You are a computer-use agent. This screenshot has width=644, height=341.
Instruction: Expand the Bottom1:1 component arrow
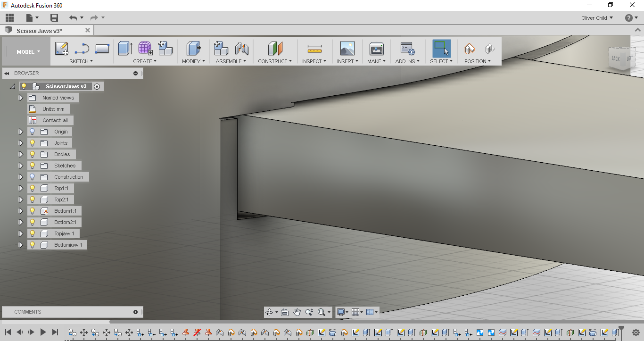pos(21,211)
